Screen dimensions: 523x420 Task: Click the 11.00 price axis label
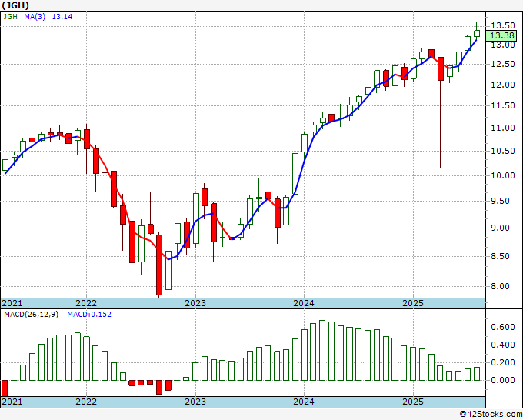pos(503,128)
